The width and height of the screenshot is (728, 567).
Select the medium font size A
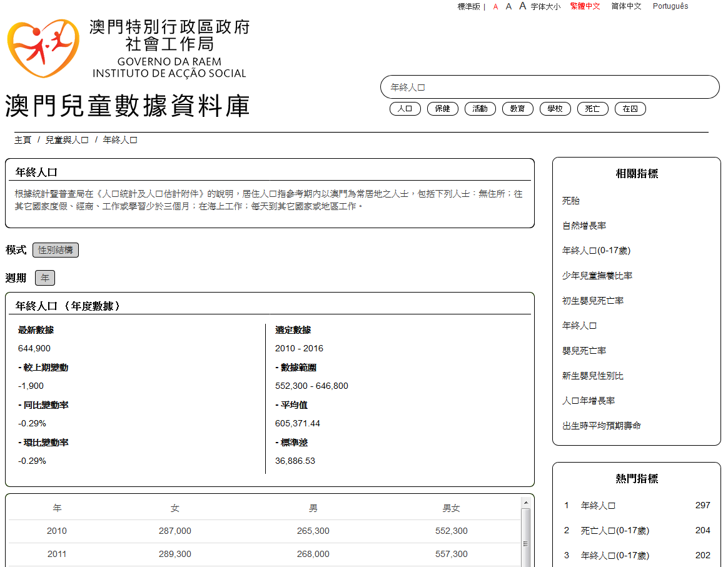508,6
